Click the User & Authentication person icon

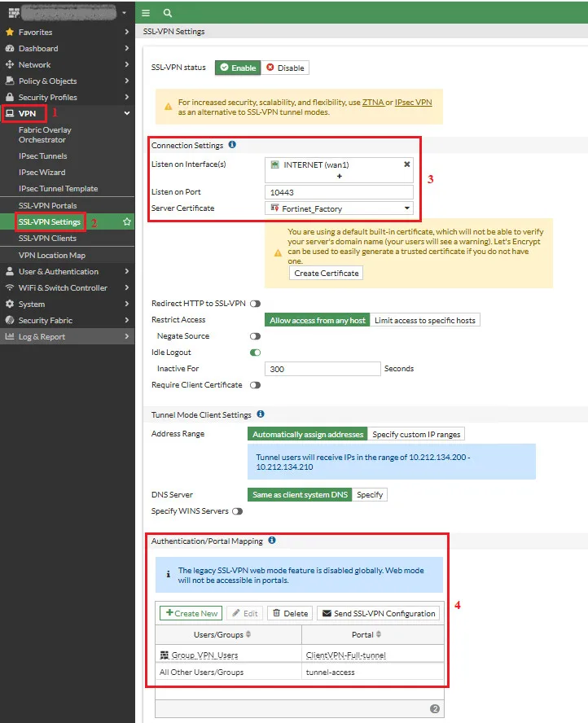coord(10,272)
